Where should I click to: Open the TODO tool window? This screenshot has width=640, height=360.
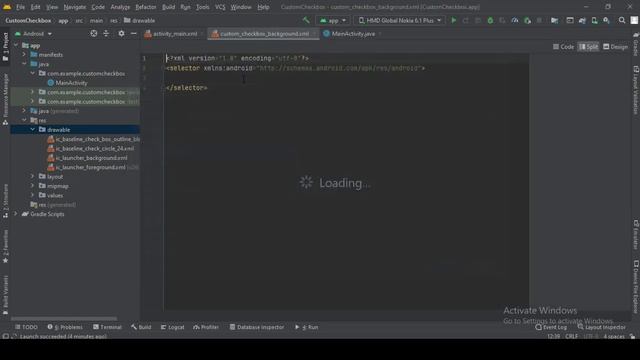(x=26, y=327)
